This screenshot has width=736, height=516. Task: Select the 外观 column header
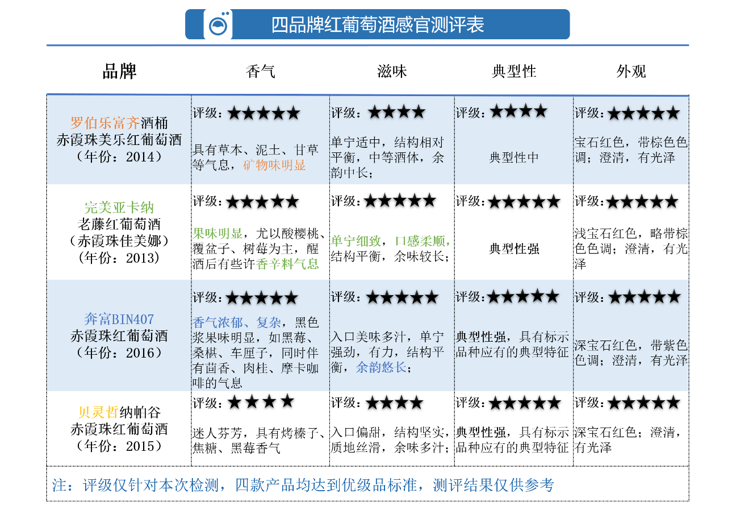pos(631,71)
